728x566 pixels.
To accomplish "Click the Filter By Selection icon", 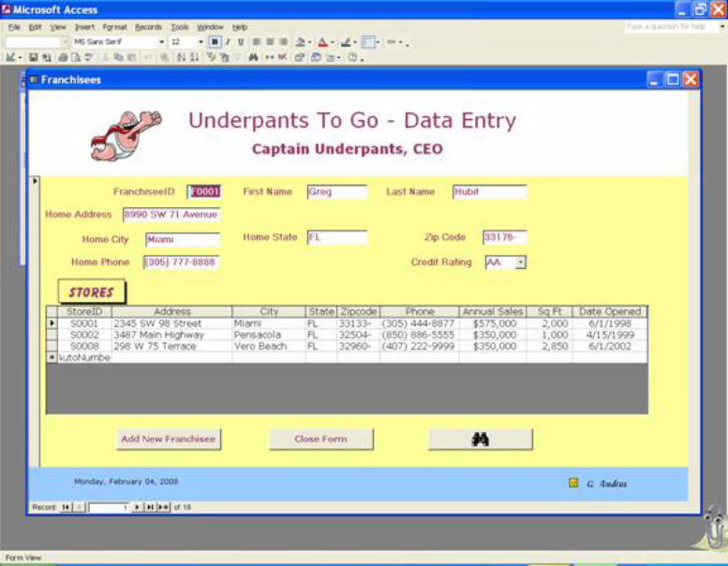I will point(211,57).
